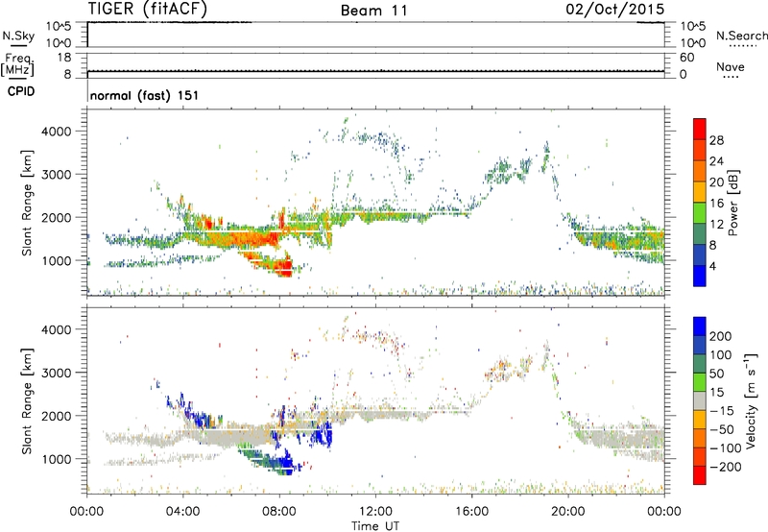
Task: Select the 04:00 time tick label
Action: (x=183, y=512)
